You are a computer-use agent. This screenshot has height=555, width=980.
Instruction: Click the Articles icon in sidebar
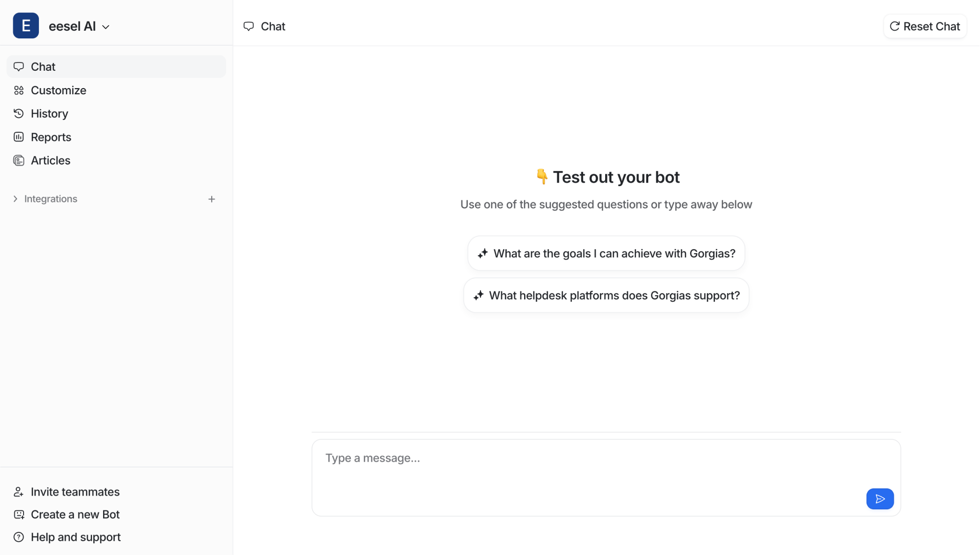(19, 160)
